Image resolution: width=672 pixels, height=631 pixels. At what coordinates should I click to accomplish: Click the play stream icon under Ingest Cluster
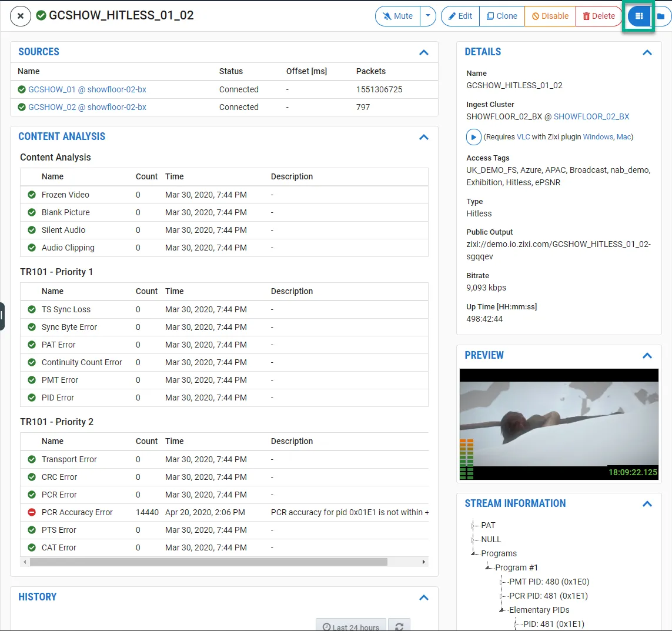click(474, 137)
